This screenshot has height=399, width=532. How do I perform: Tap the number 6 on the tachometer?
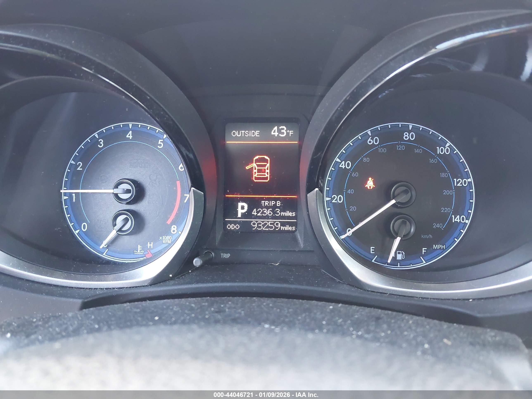182,167
